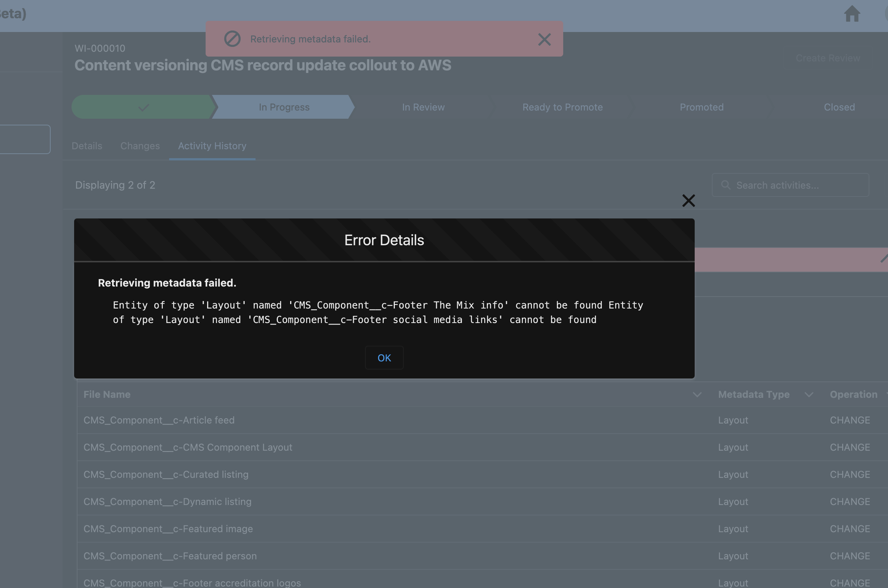
Task: Close Error Details dialog with X icon
Action: (x=688, y=201)
